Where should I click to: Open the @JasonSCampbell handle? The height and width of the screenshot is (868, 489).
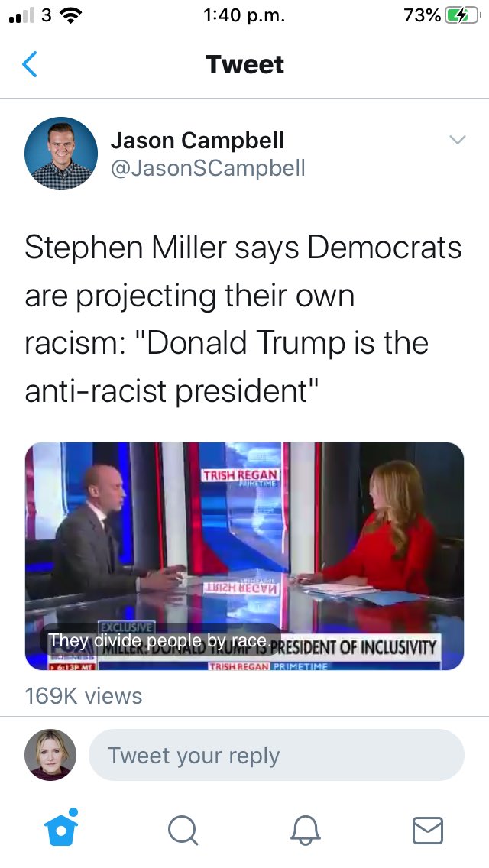208,168
